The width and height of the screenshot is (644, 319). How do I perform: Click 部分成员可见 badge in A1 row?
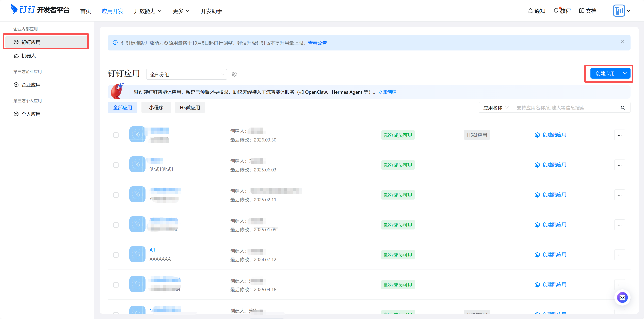pyautogui.click(x=398, y=255)
